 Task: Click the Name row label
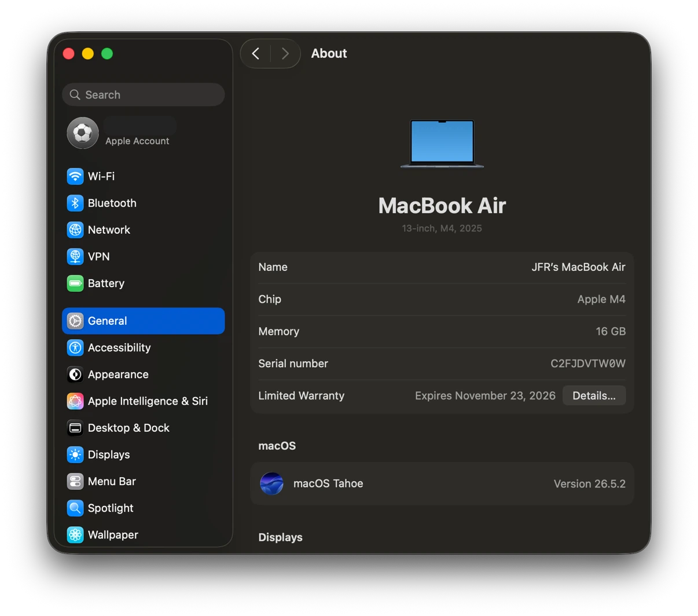273,267
